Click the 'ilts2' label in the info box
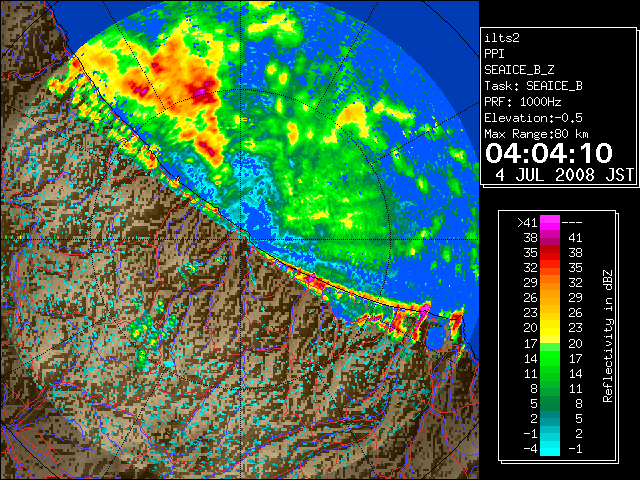This screenshot has width=640, height=480. [x=502, y=38]
